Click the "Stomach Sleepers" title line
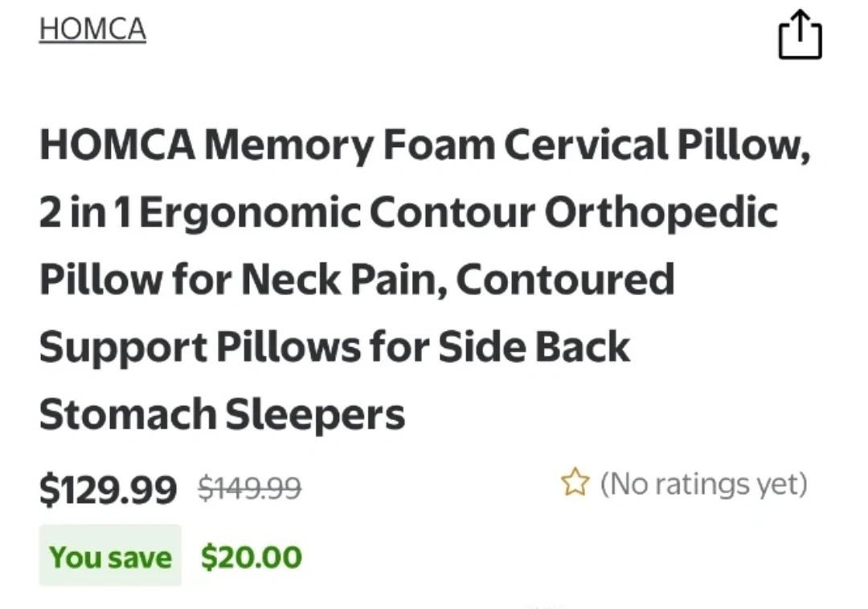The image size is (868, 609). 222,415
